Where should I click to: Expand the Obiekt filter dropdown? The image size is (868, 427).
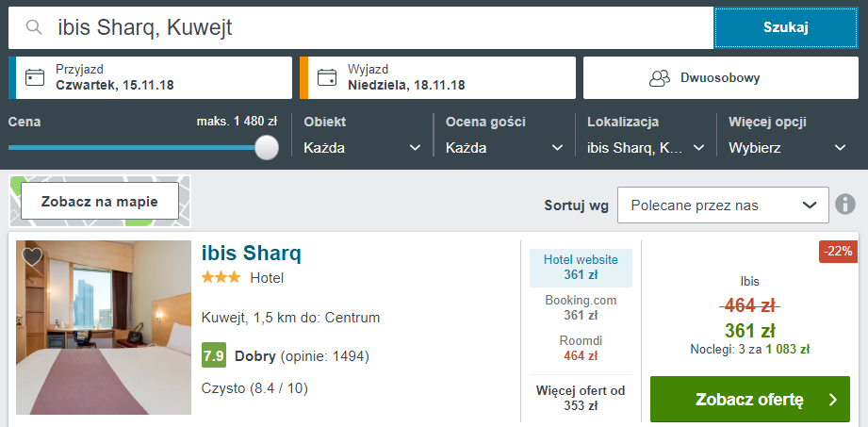(362, 148)
